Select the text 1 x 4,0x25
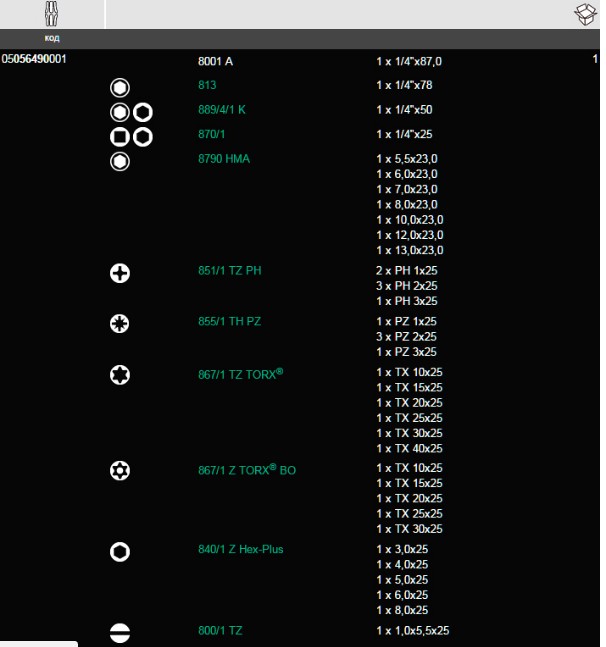Viewport: 606px width, 647px height. tap(402, 564)
